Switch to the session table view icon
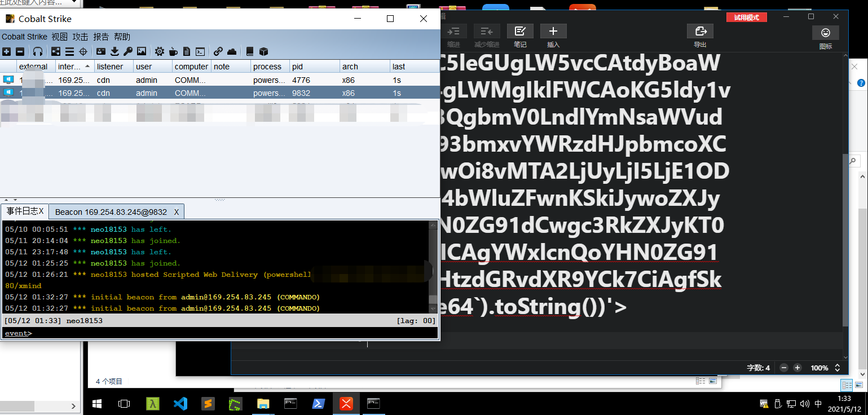This screenshot has width=868, height=415. (69, 51)
